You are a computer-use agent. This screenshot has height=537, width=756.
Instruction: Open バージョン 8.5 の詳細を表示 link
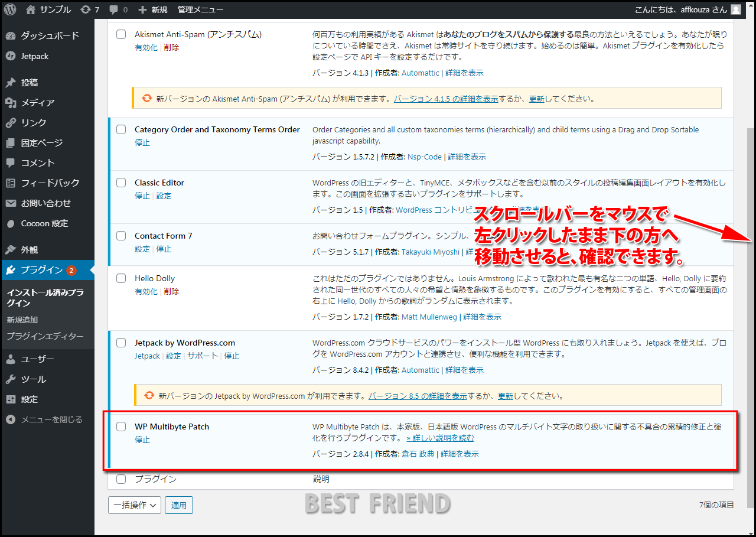[x=418, y=396]
